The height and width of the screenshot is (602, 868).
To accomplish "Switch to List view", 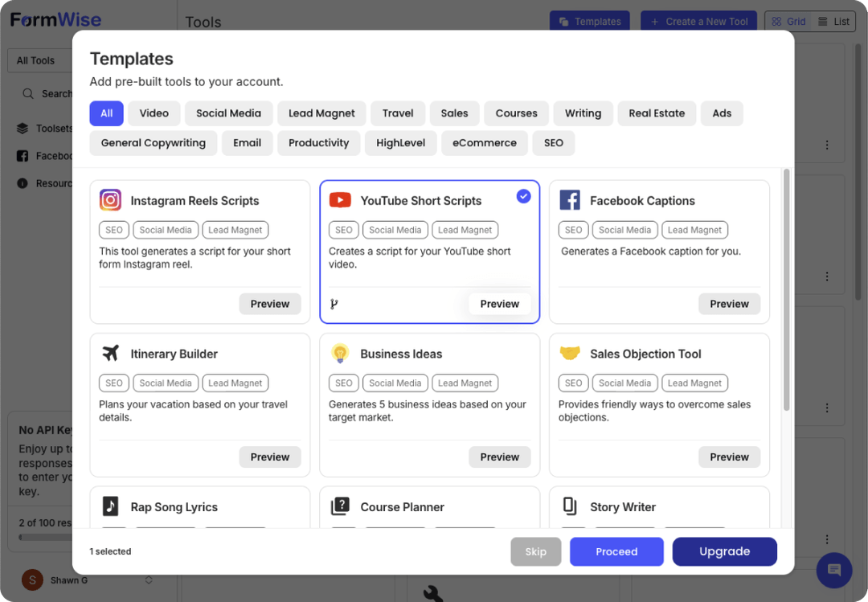I will click(833, 21).
